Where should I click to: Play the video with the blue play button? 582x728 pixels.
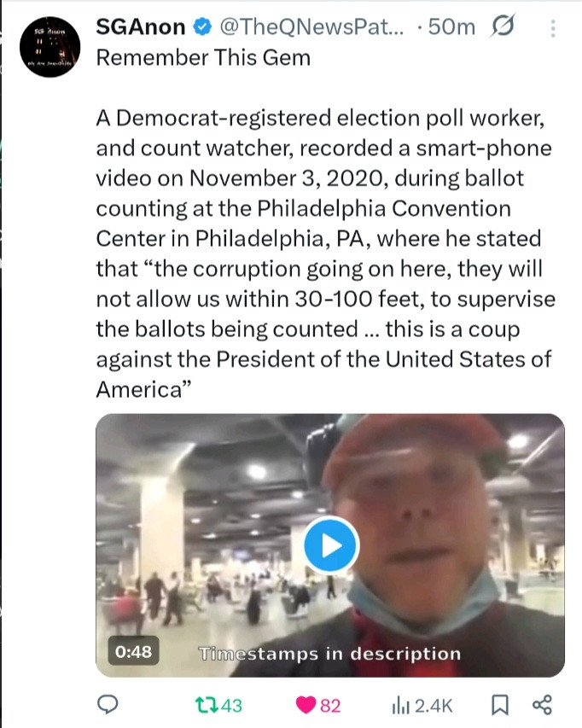(x=330, y=545)
